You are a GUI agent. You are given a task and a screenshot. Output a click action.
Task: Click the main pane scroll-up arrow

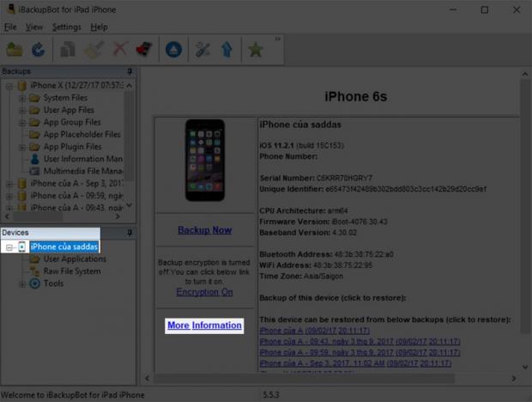tap(525, 74)
